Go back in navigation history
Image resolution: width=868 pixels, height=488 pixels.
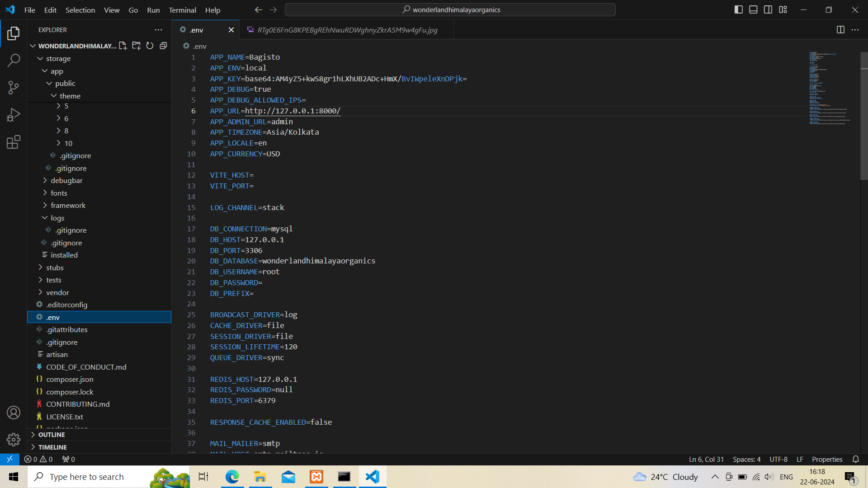point(258,9)
